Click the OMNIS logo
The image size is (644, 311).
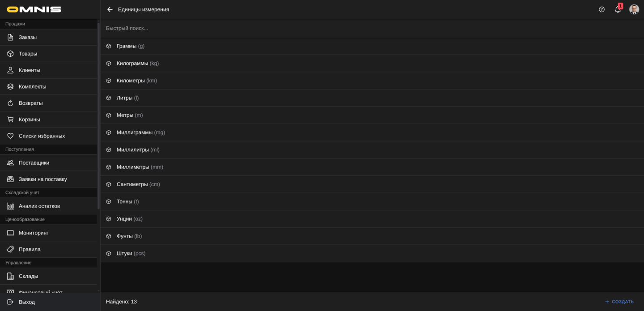pos(34,9)
